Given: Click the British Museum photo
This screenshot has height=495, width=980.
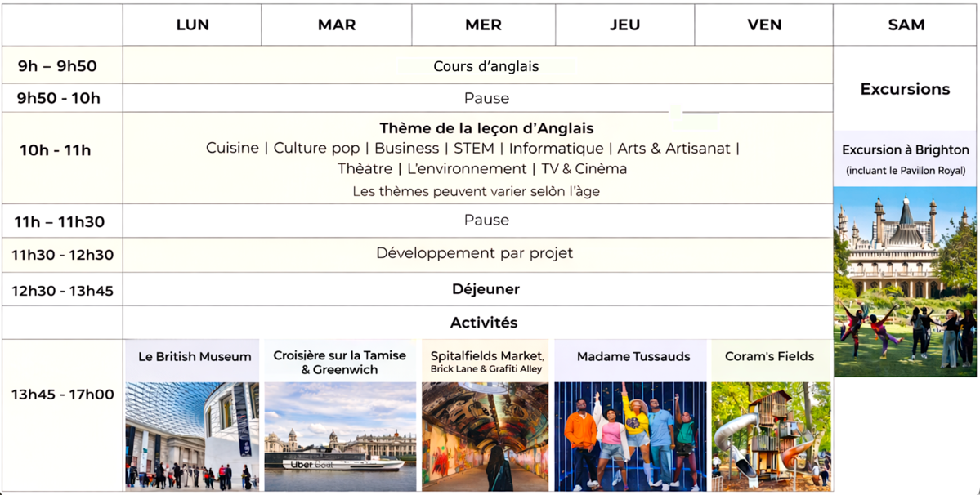Looking at the screenshot, I should pyautogui.click(x=192, y=435).
